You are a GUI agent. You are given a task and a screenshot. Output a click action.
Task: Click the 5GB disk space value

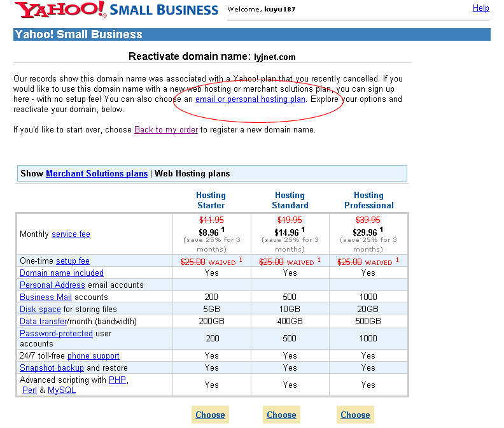(211, 310)
